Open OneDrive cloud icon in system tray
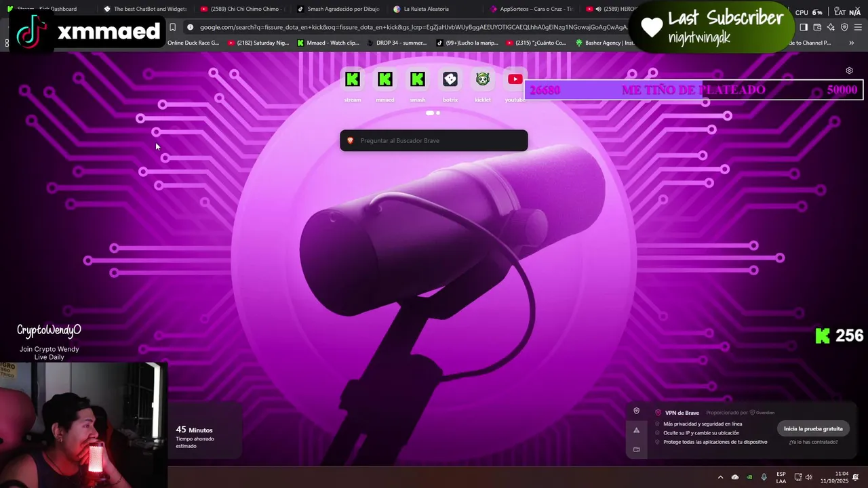The height and width of the screenshot is (488, 868). tap(735, 477)
